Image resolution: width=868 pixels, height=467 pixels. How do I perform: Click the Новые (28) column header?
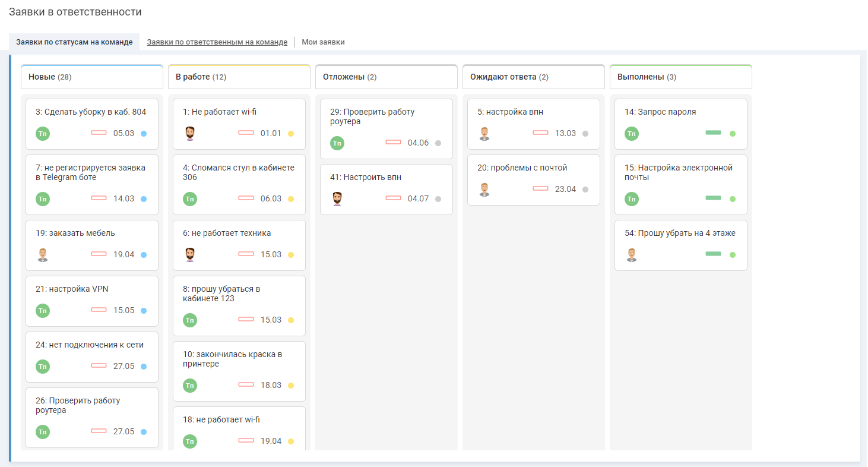92,77
